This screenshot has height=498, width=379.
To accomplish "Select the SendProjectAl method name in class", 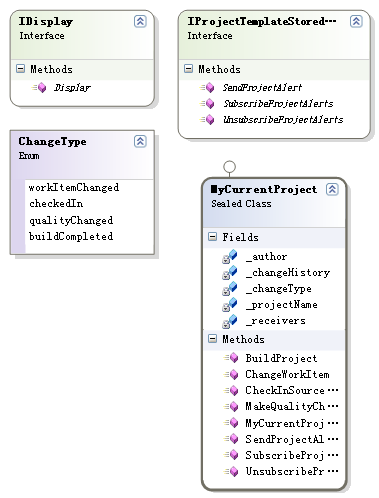I will pos(292,439).
